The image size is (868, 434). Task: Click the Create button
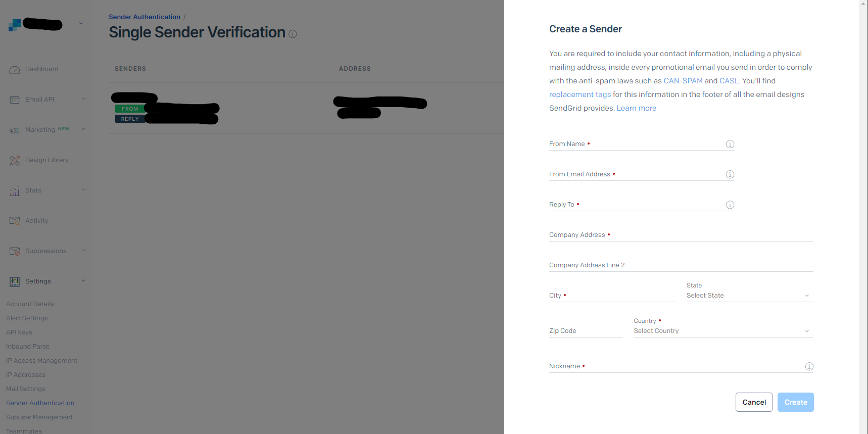click(795, 402)
